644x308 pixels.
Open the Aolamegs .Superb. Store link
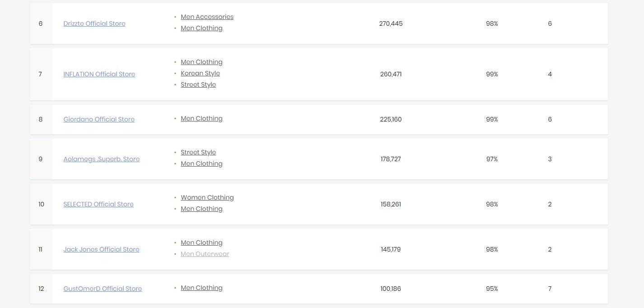[x=102, y=159]
